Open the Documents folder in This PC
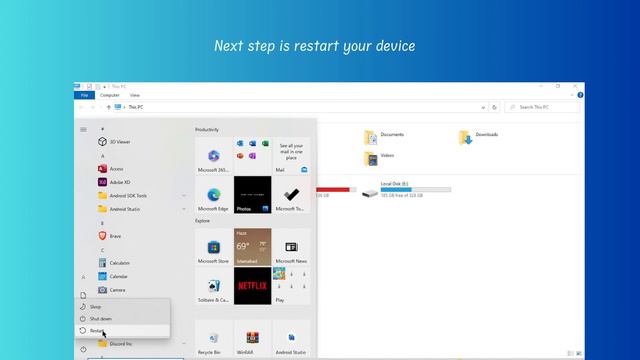The width and height of the screenshot is (640, 360). point(384,138)
